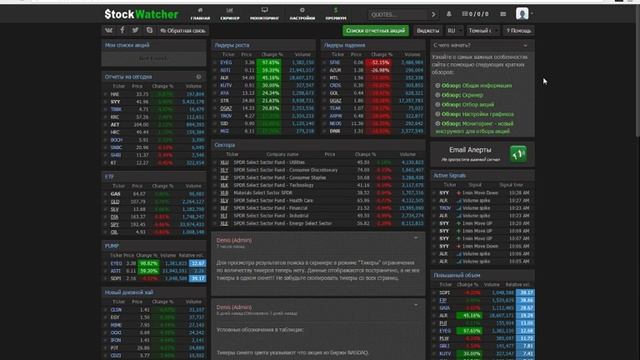640x360 pixels.
Task: Open the Скринер nav item
Action: [x=230, y=14]
